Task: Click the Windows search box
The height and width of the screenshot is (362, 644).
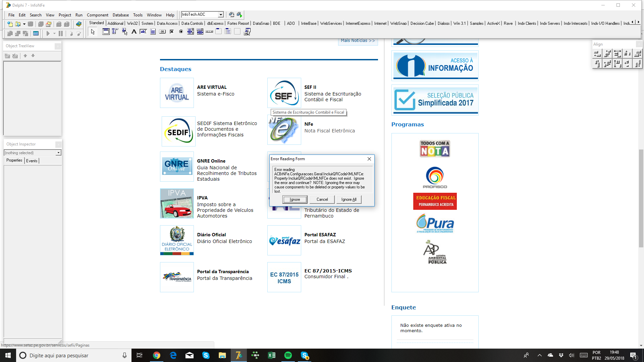Action: [73, 355]
